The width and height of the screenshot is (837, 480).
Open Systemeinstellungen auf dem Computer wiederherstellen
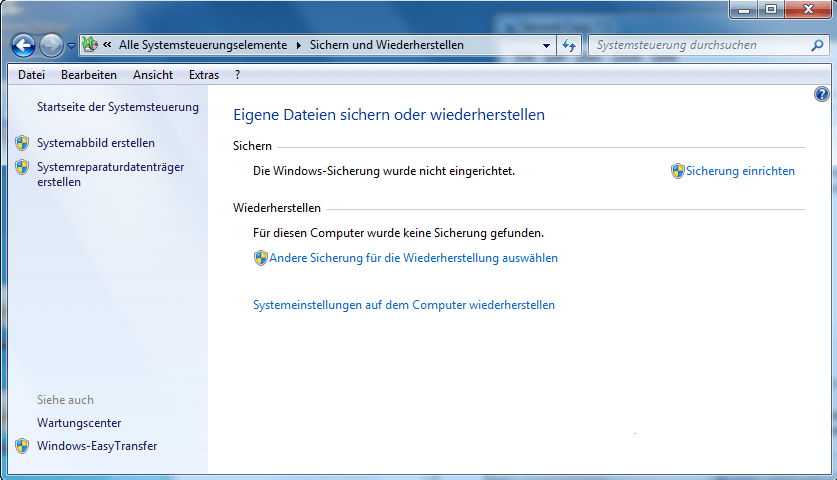[x=404, y=305]
